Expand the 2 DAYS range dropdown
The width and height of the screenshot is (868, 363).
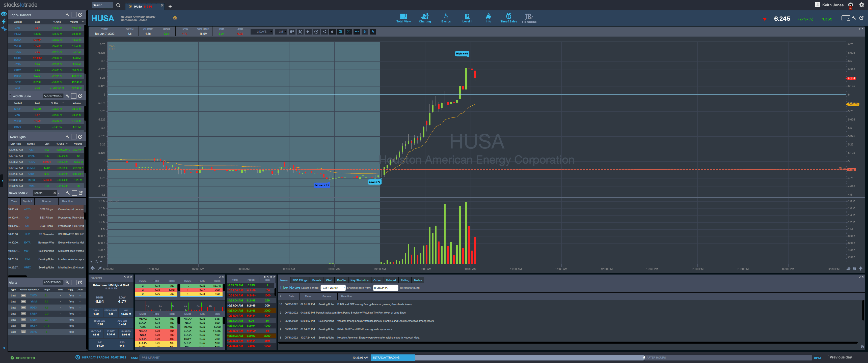tap(261, 32)
